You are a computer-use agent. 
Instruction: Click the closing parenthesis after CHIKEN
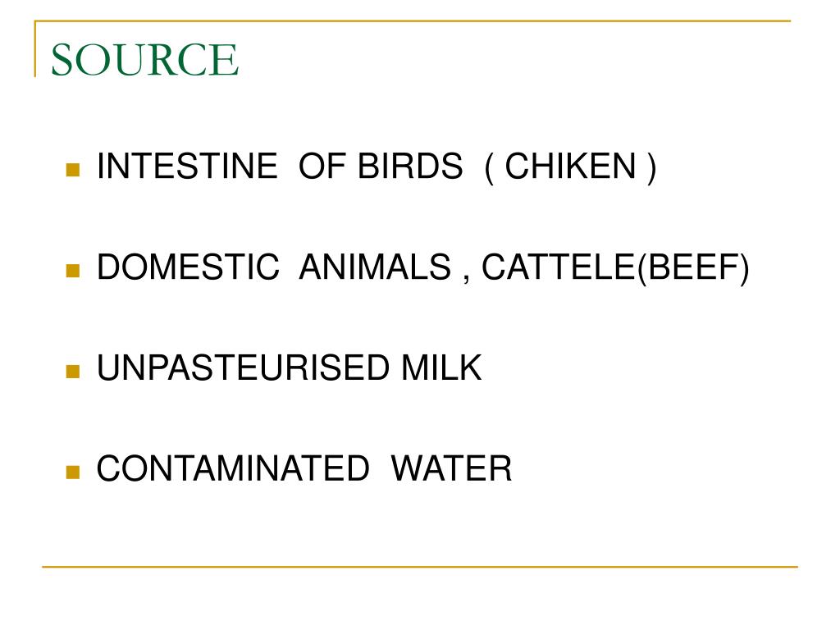pyautogui.click(x=651, y=168)
